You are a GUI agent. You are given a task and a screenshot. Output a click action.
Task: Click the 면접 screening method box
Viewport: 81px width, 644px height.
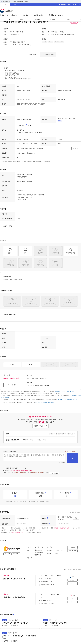(31, 365)
